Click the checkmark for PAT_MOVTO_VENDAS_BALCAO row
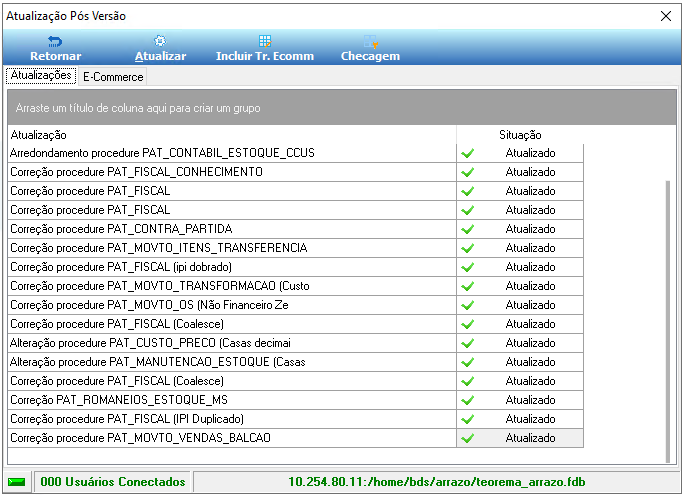This screenshot has width=686, height=495. coord(468,438)
